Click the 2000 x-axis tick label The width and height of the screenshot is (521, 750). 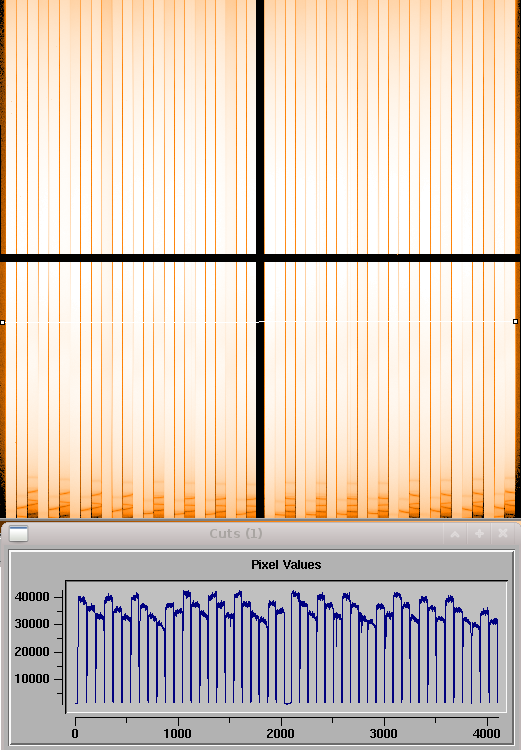point(280,733)
